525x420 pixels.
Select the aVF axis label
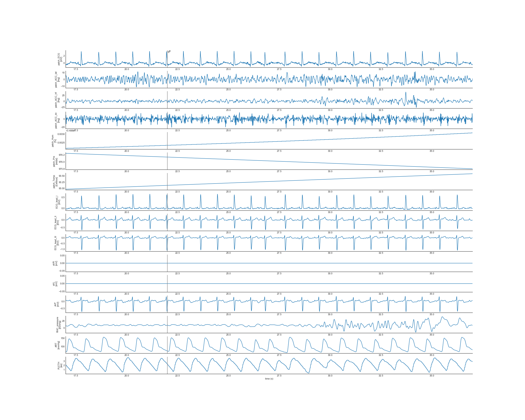pos(56,304)
